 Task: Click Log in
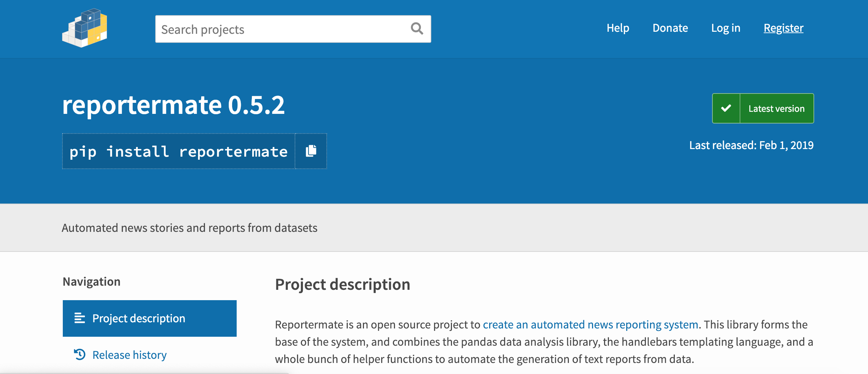pos(726,28)
